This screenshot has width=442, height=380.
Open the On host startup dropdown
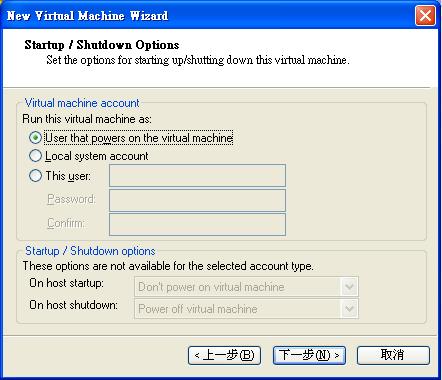tap(246, 287)
